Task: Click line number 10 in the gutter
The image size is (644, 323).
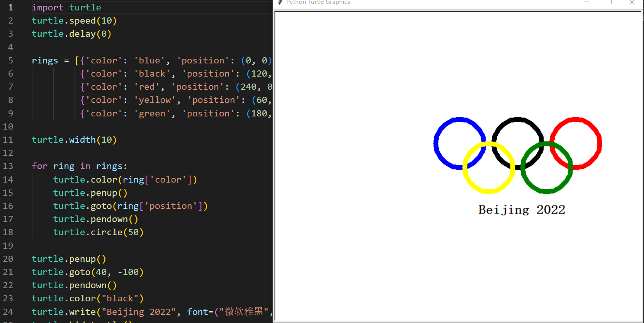Action: (x=8, y=126)
